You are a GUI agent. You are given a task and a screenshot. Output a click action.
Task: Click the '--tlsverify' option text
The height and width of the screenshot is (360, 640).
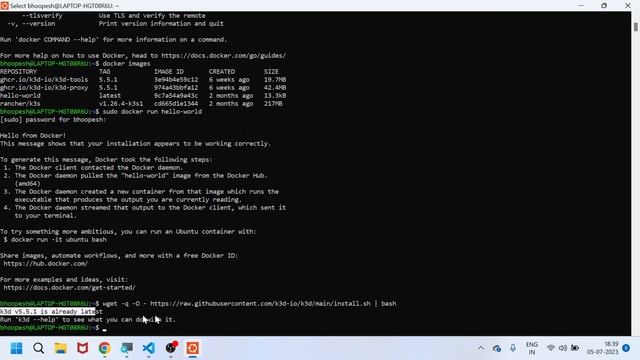coord(42,16)
